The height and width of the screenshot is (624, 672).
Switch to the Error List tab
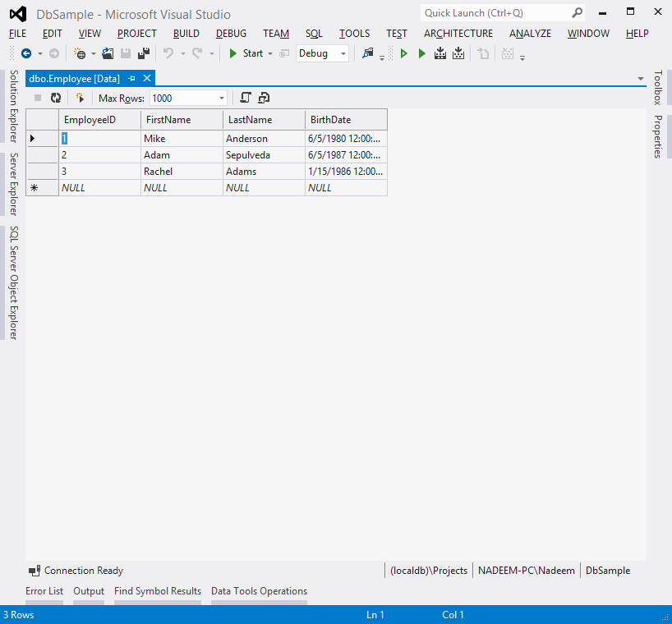[44, 591]
